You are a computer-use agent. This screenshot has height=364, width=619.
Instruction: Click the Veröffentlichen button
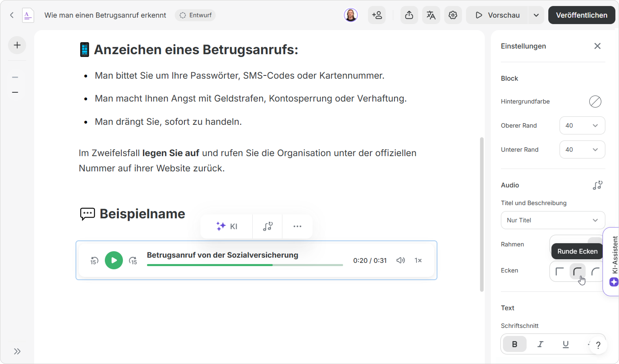(x=581, y=15)
